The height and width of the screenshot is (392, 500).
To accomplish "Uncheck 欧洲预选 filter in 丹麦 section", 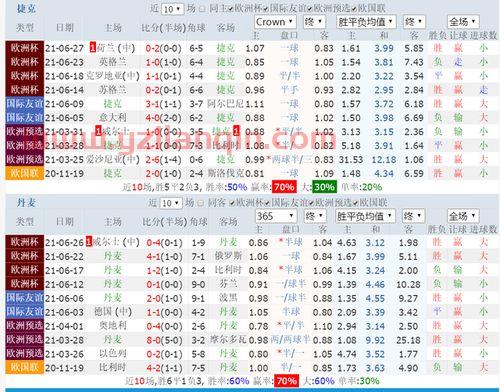I will coord(311,203).
